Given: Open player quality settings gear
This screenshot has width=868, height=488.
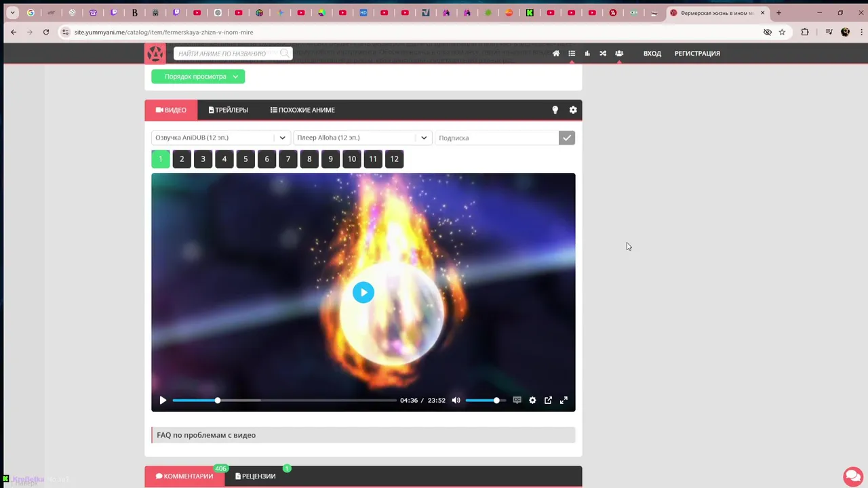Looking at the screenshot, I should 532,400.
